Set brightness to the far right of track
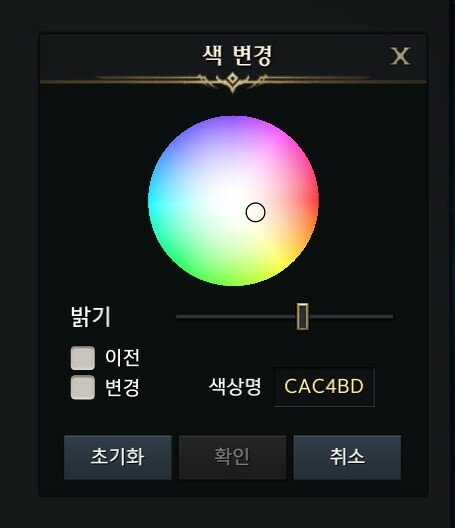This screenshot has height=528, width=455. [x=391, y=317]
